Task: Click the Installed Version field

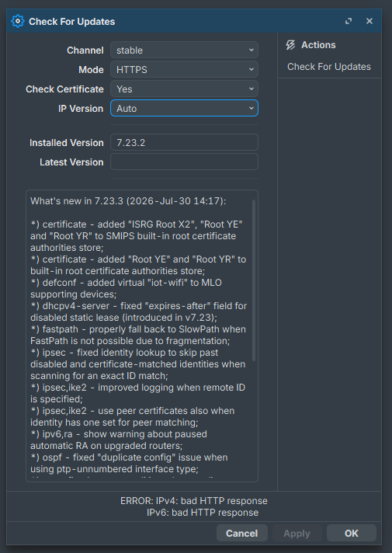Action: coord(185,142)
